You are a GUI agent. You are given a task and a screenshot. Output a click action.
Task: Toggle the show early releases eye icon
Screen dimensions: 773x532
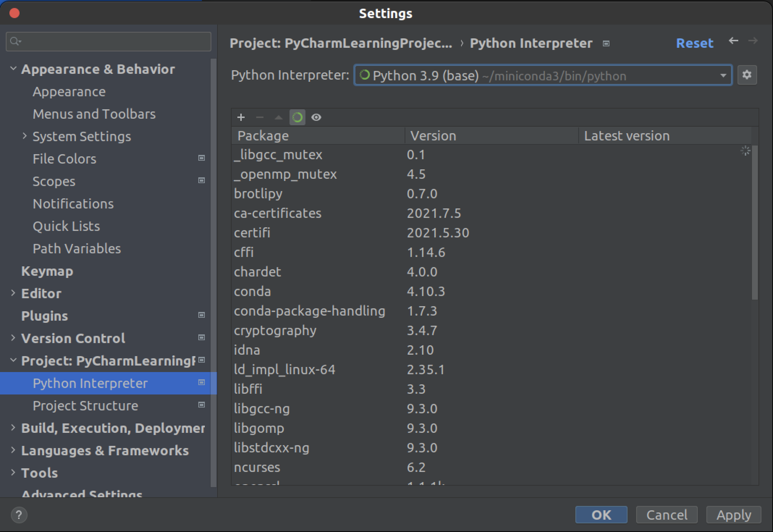[x=316, y=117]
